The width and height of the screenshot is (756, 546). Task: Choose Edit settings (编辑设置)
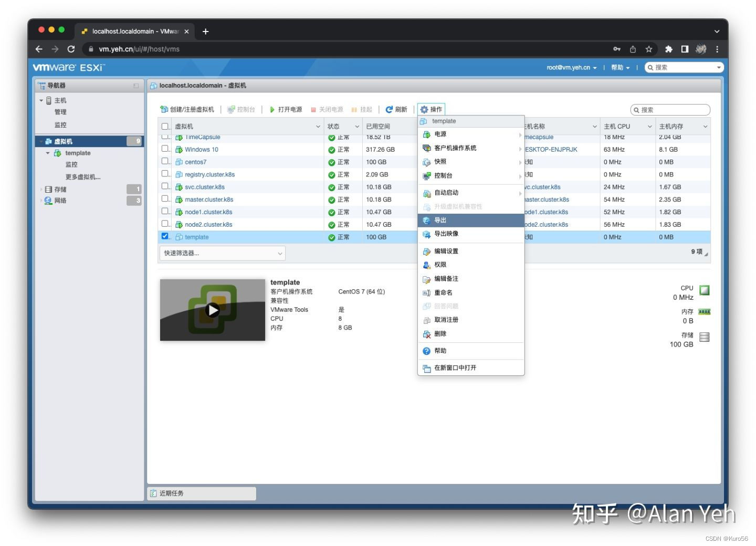[x=471, y=251]
